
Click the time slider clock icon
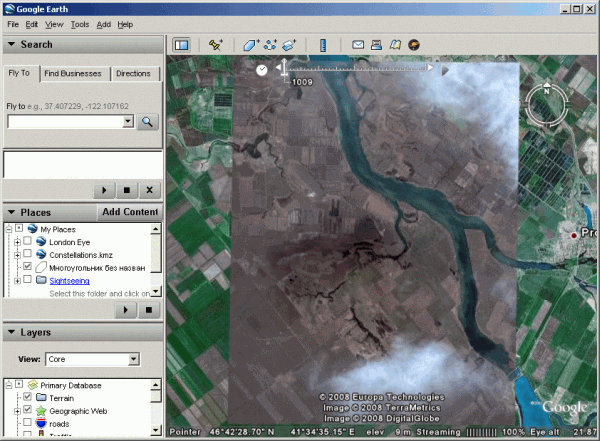(261, 70)
